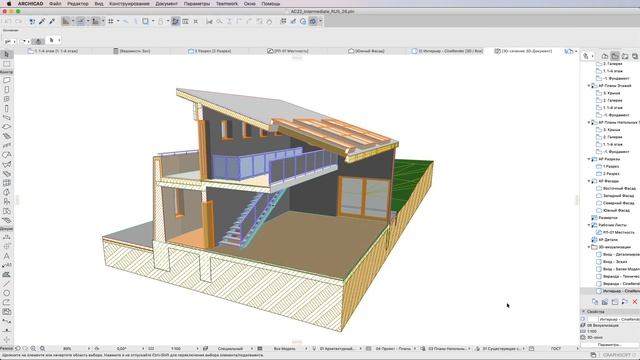Viewport: 640px width, 360px height.
Task: Collapse the АР-Фасады folder
Action: tap(589, 181)
